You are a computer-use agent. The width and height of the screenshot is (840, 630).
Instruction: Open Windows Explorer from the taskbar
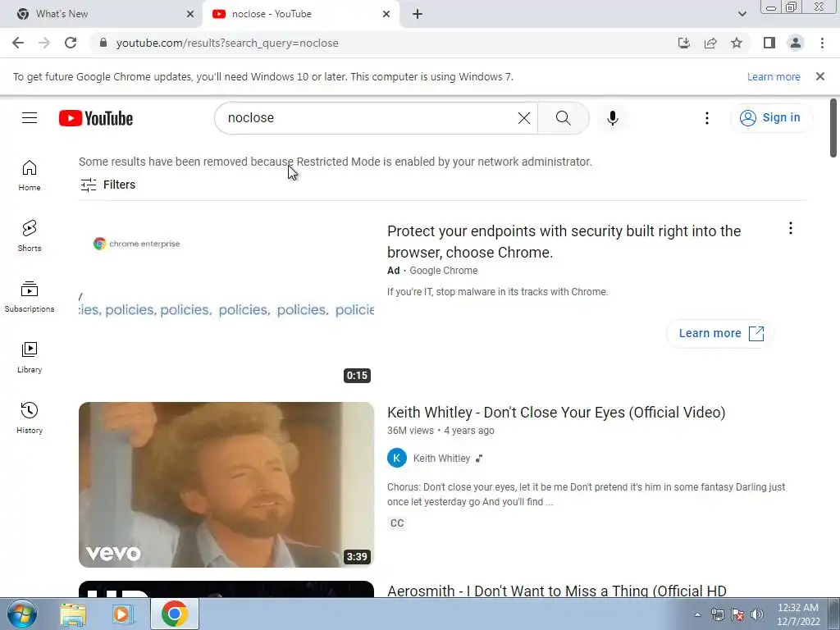[73, 614]
